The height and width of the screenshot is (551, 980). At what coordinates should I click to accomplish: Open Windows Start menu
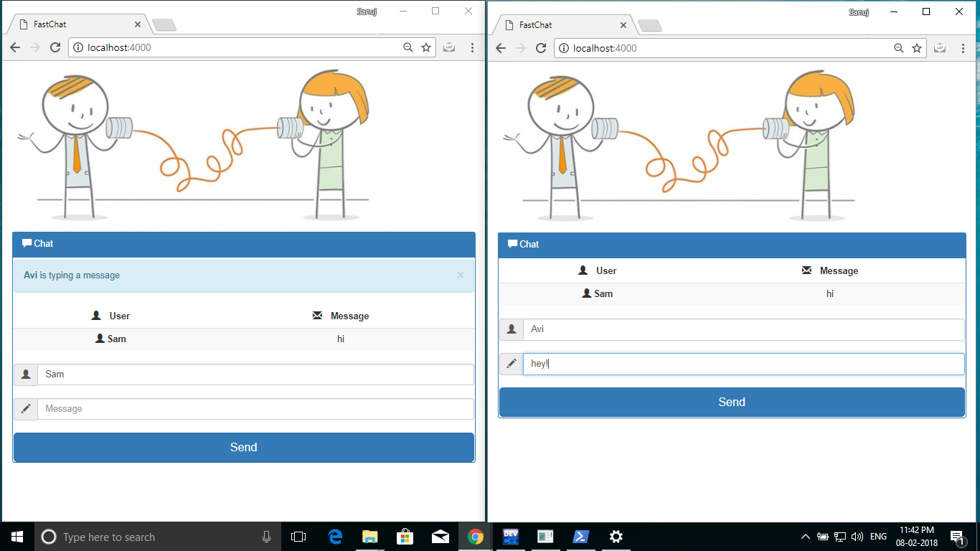(17, 537)
